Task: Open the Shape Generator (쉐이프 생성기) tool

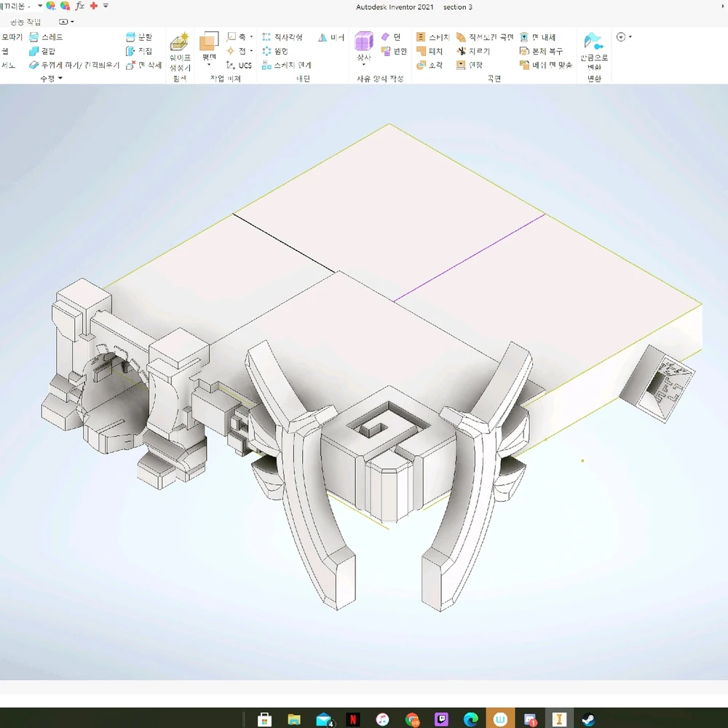Action: [x=179, y=52]
